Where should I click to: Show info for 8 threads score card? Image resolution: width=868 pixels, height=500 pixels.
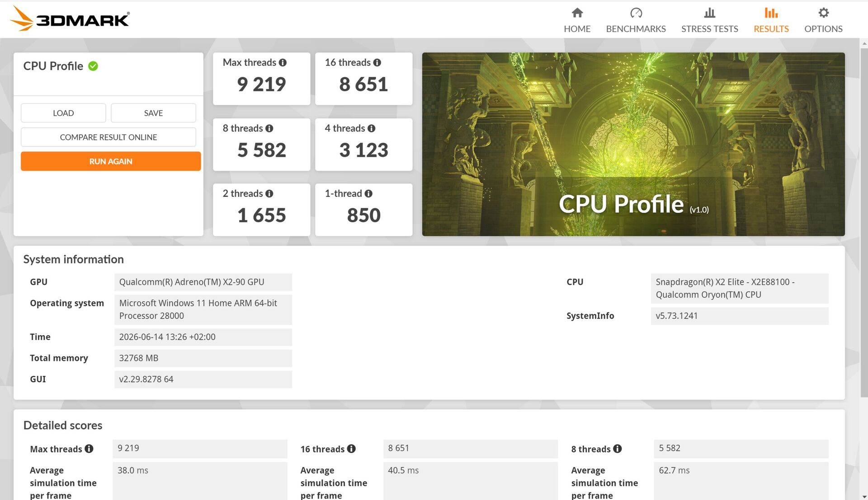tap(269, 128)
